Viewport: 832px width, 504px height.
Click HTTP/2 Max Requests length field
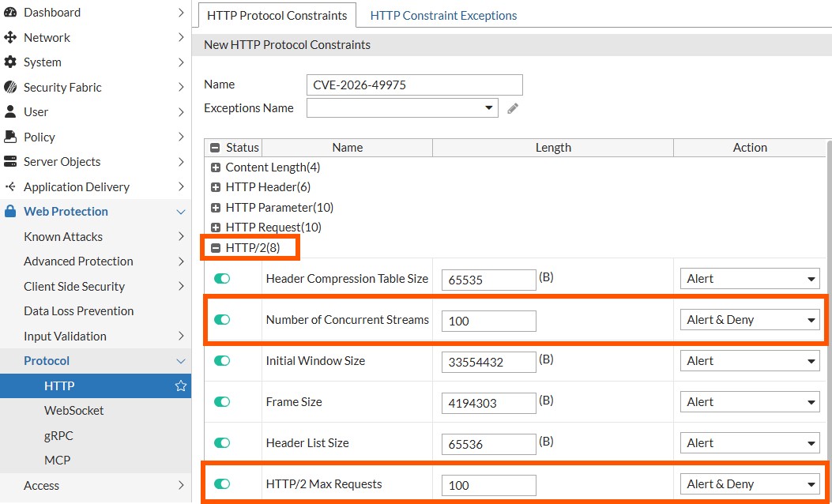coord(489,485)
